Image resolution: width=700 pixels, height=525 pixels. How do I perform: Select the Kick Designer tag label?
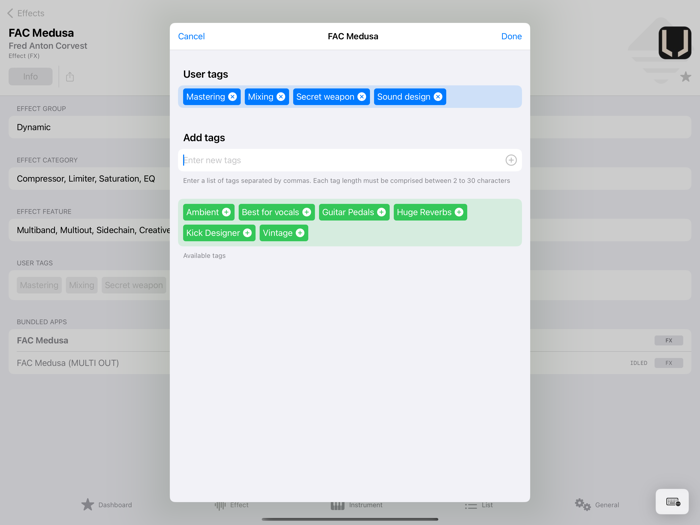click(x=213, y=233)
